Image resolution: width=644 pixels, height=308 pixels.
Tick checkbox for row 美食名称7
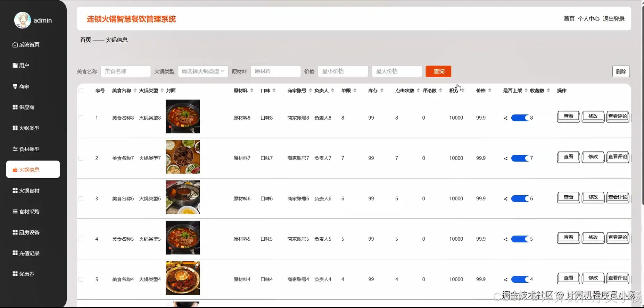pyautogui.click(x=81, y=158)
